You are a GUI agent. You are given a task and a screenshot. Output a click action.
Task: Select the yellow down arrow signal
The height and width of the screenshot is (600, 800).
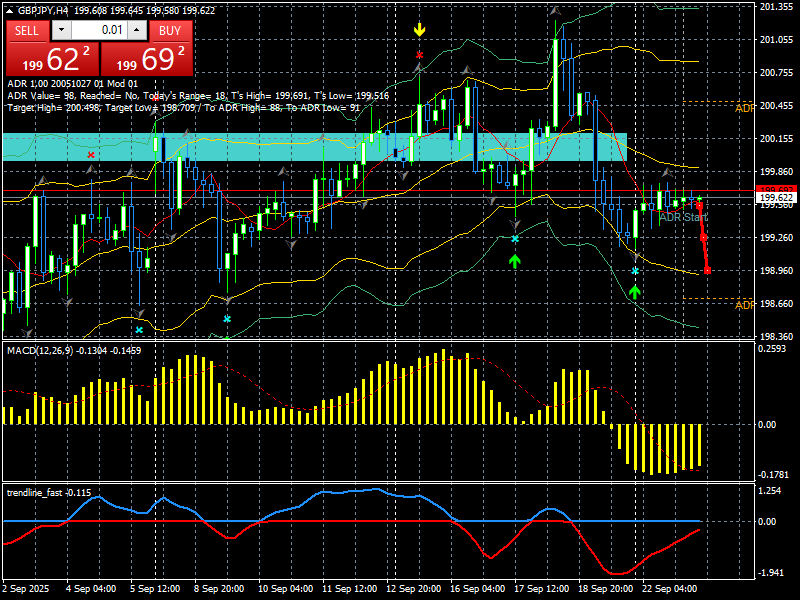click(419, 30)
